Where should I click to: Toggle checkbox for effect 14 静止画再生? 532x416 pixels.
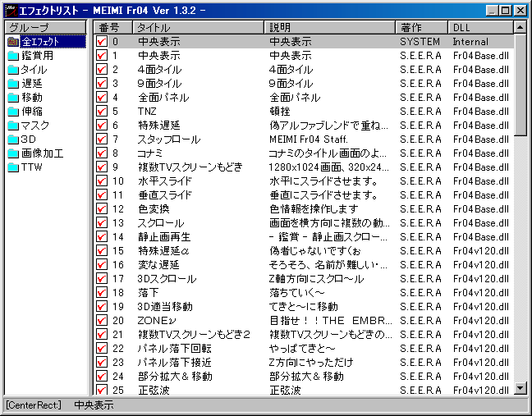point(102,236)
